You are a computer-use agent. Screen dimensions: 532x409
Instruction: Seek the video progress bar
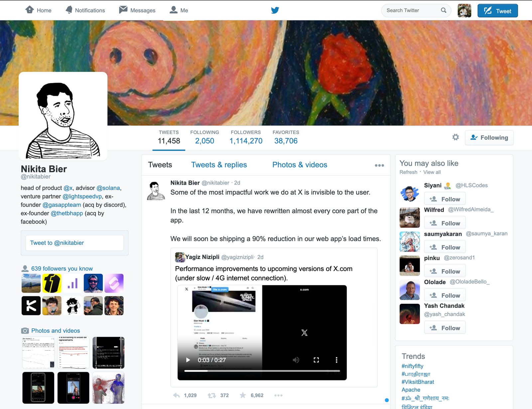tap(262, 371)
